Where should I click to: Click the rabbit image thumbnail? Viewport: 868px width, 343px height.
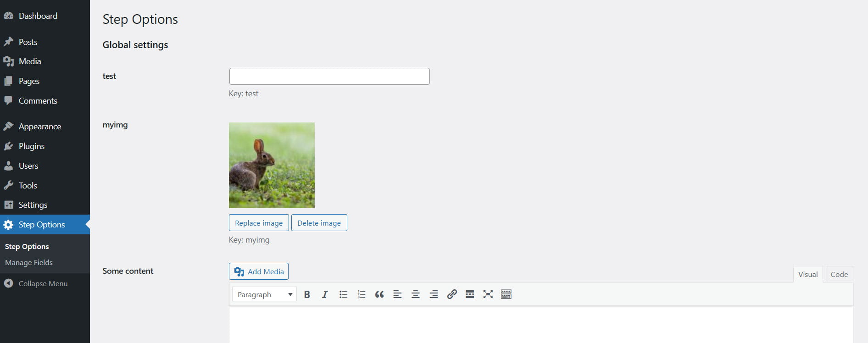(x=272, y=165)
